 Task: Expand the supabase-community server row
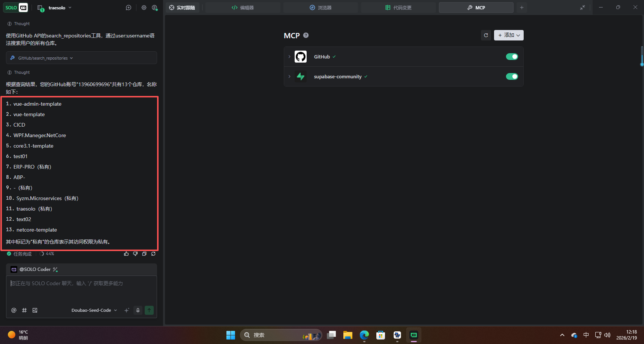tap(289, 76)
